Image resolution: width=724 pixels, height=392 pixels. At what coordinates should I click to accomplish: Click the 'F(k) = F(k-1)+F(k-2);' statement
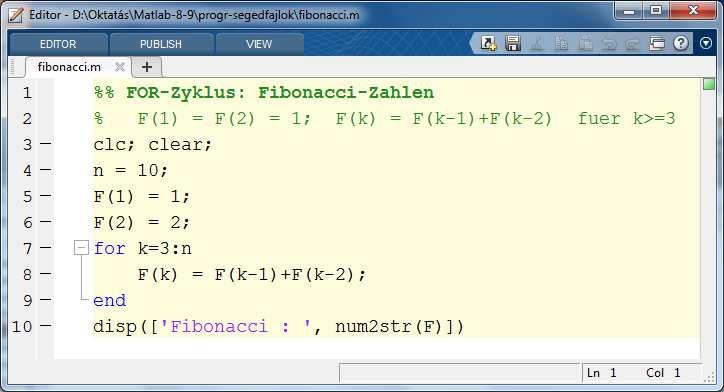(252, 275)
